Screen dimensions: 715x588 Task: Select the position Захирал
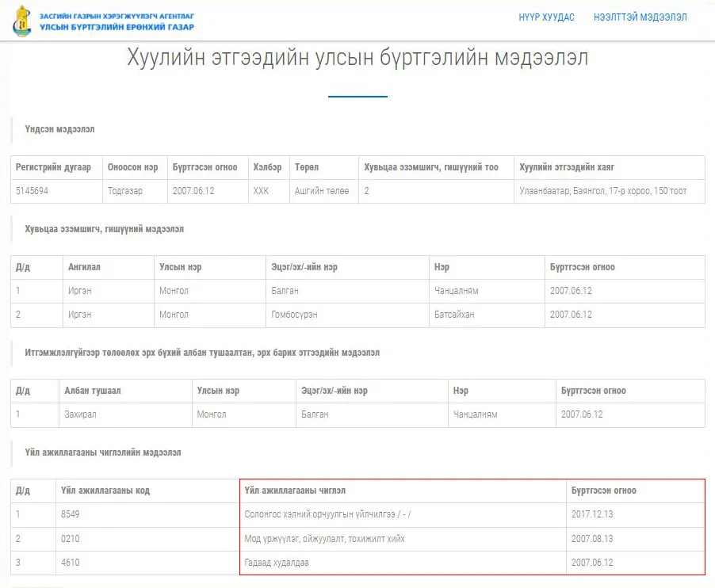click(80, 414)
